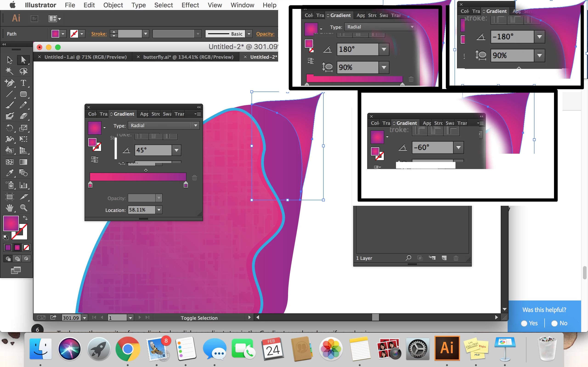The image size is (588, 367).
Task: Select the Hand tool
Action: [9, 208]
